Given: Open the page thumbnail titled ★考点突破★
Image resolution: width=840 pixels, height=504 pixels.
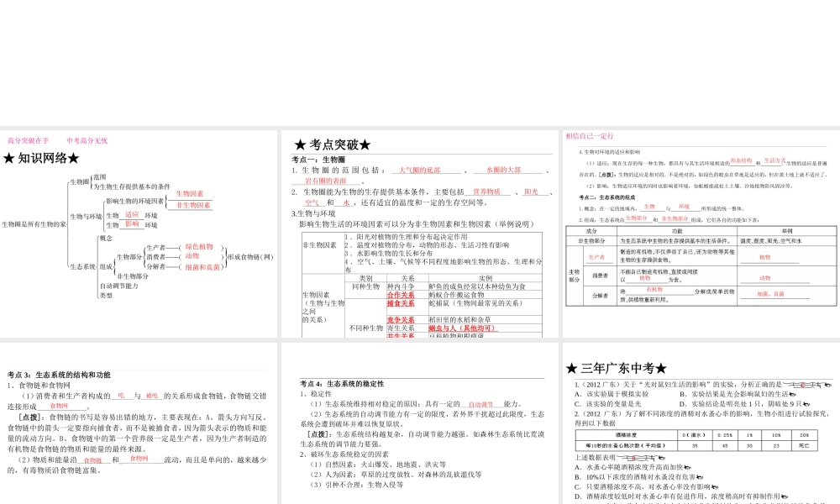Looking at the screenshot, I should (x=419, y=234).
